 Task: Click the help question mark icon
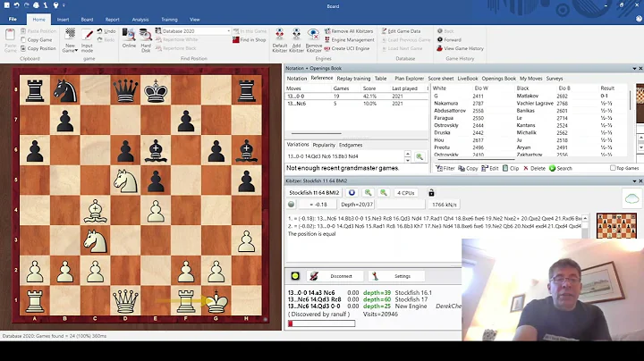[x=639, y=19]
